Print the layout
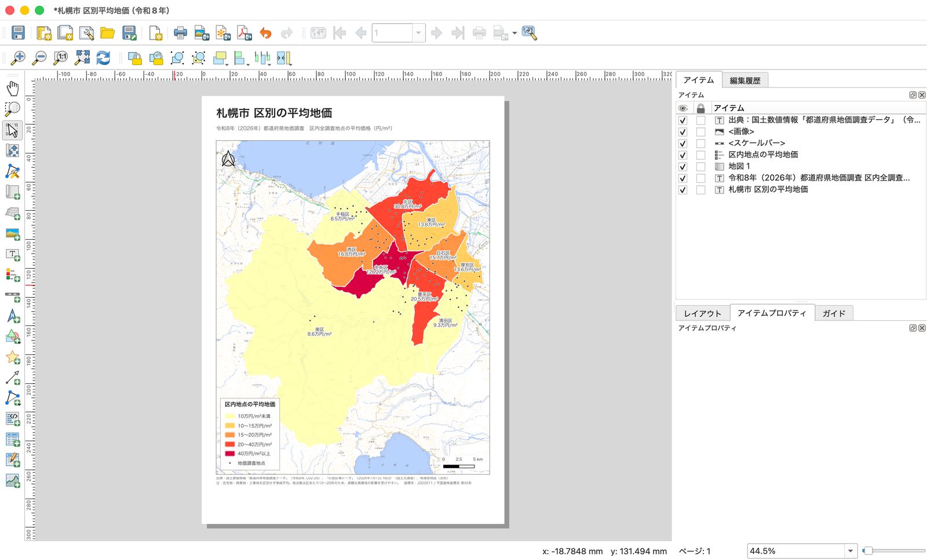The image size is (927, 560). [x=181, y=33]
